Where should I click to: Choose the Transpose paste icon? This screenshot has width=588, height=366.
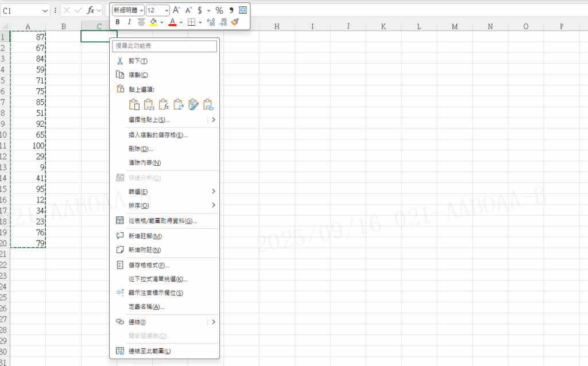pyautogui.click(x=179, y=104)
